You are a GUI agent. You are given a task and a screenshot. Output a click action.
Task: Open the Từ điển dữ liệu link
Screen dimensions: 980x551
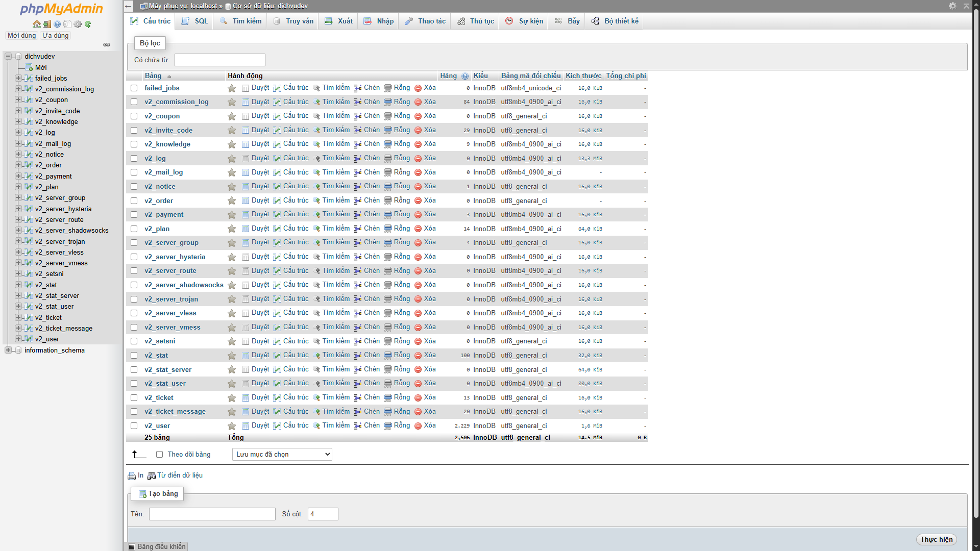179,475
